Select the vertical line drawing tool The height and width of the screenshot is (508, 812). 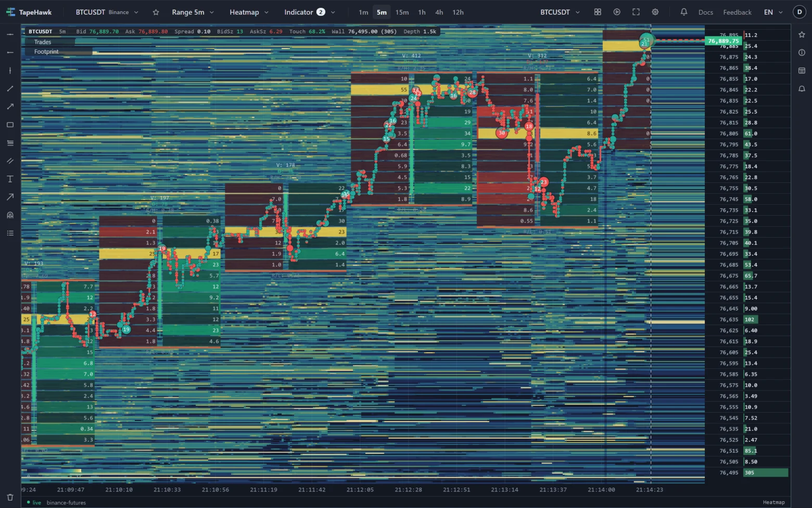tap(10, 70)
